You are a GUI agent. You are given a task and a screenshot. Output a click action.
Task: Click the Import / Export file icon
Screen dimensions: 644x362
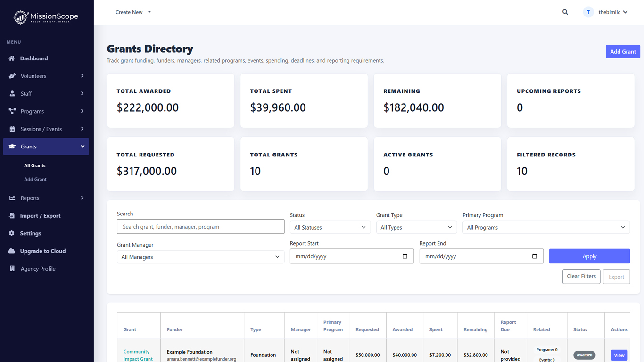pyautogui.click(x=12, y=216)
